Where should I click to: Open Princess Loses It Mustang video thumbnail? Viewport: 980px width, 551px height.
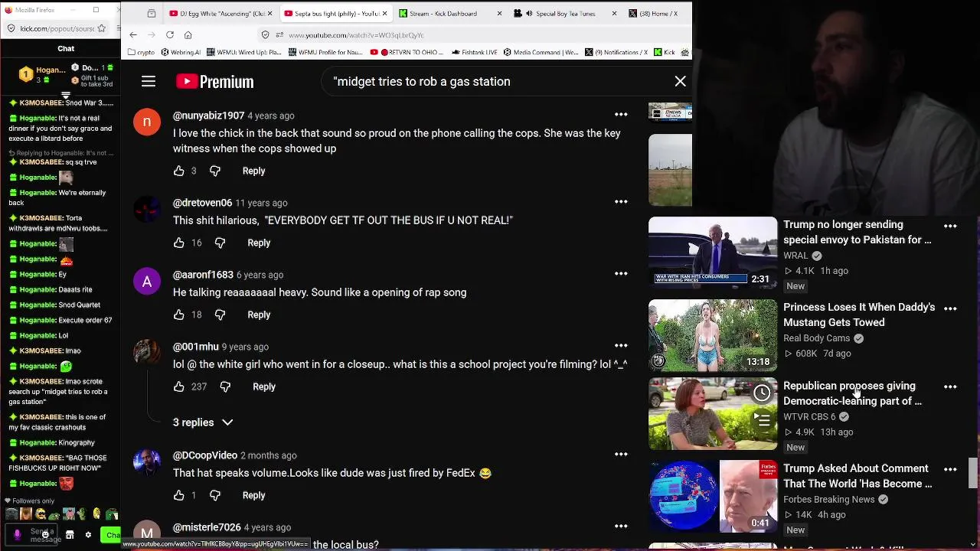pos(713,335)
